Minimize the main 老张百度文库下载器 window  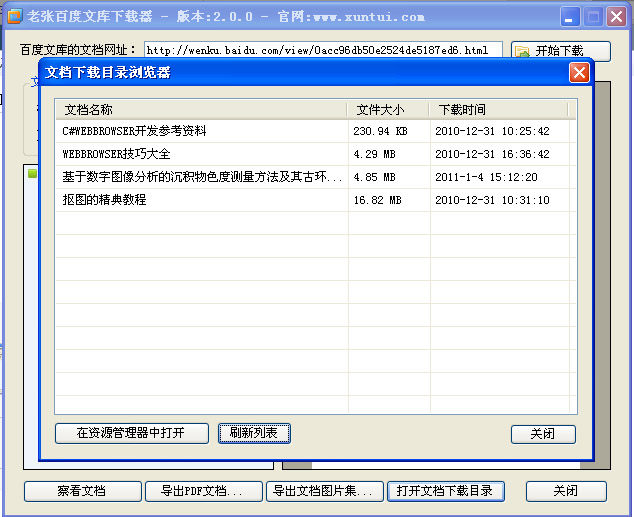[x=570, y=17]
